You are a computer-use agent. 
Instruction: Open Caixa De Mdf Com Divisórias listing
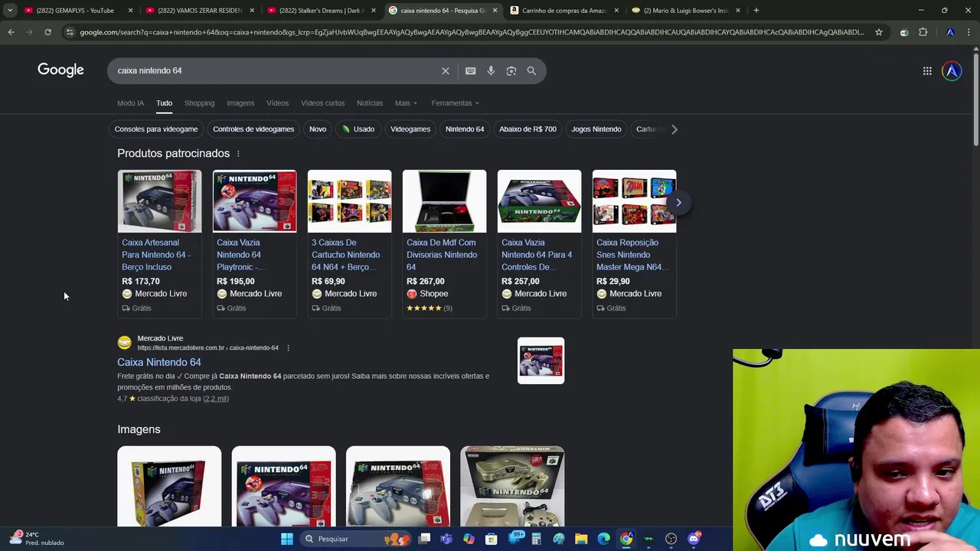pos(441,255)
